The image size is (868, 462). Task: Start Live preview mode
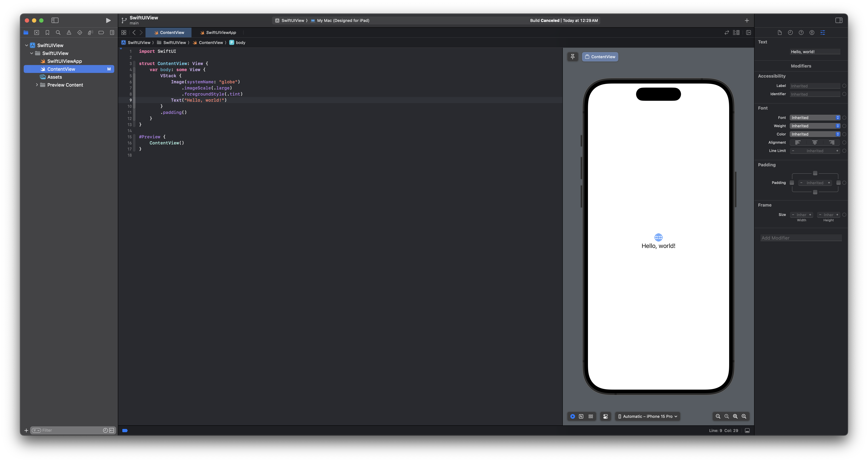[x=572, y=416]
